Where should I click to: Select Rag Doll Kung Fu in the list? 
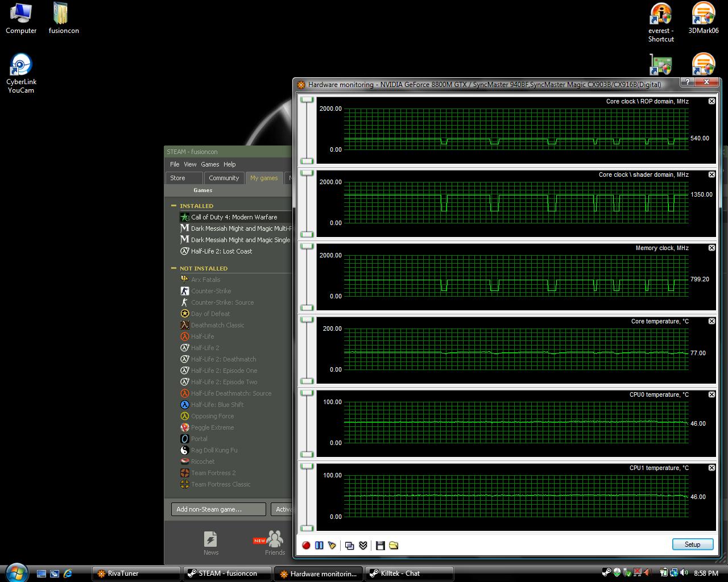point(214,450)
